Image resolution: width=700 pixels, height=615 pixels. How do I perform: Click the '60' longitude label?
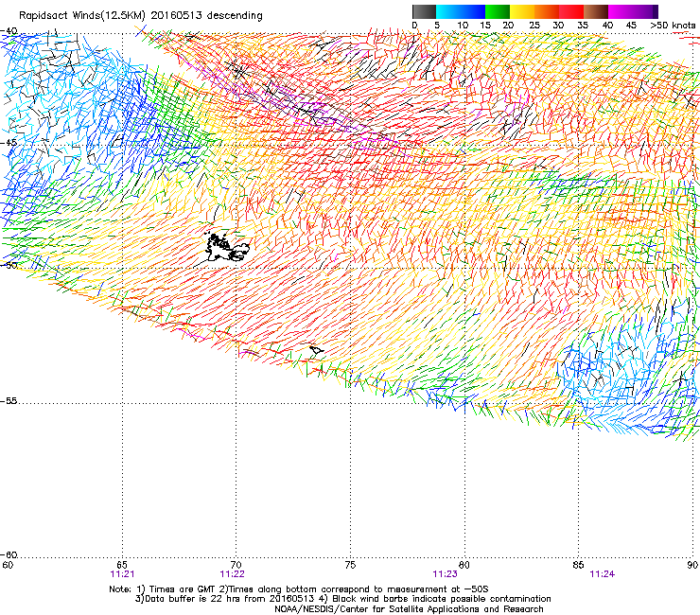(8, 565)
